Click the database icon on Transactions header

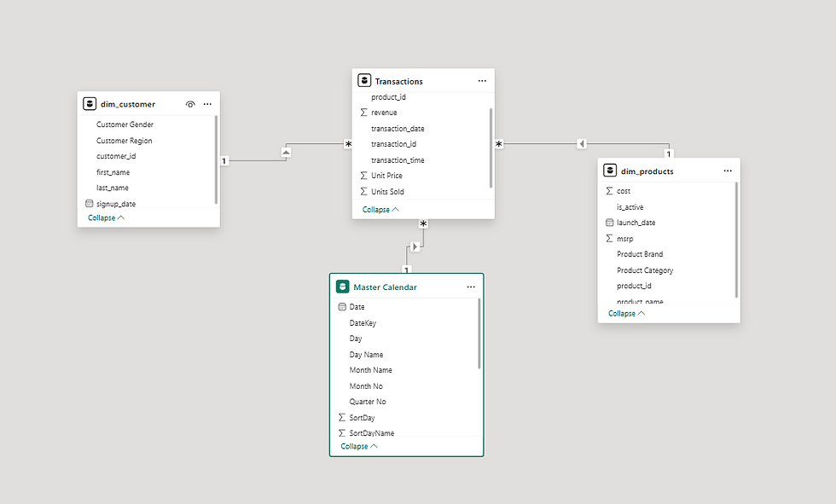[x=364, y=80]
